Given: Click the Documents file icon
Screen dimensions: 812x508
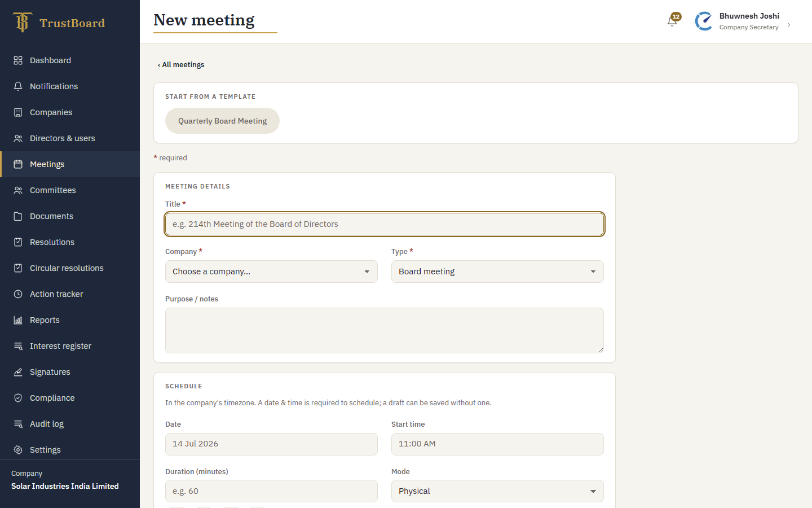Looking at the screenshot, I should [18, 216].
